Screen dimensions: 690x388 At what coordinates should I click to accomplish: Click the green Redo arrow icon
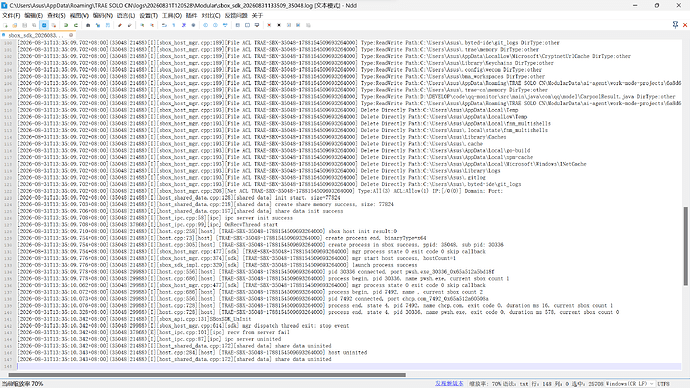tap(76, 25)
